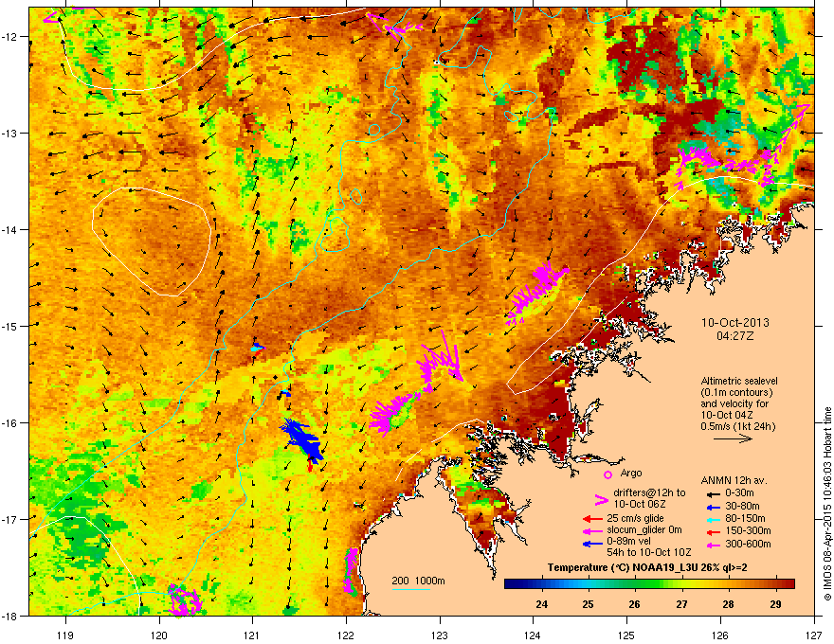Image resolution: width=834 pixels, height=644 pixels.
Task: Click the Temperature NOAA19_L3U colorbar title
Action: click(647, 567)
